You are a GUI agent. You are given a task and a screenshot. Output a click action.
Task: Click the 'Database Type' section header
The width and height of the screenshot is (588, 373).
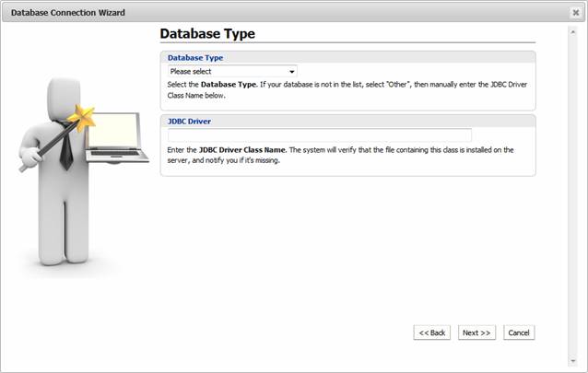click(x=194, y=57)
